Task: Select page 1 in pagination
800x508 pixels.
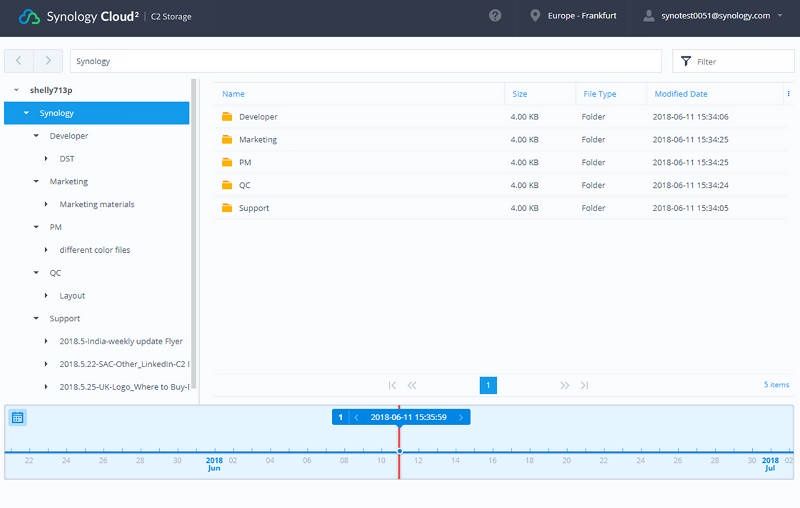Action: click(x=488, y=385)
